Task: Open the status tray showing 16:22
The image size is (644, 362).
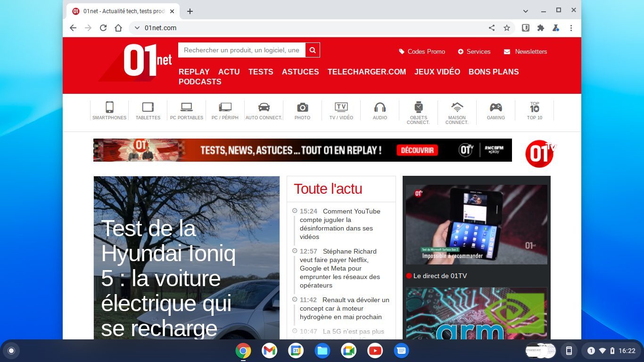Action: click(x=611, y=351)
